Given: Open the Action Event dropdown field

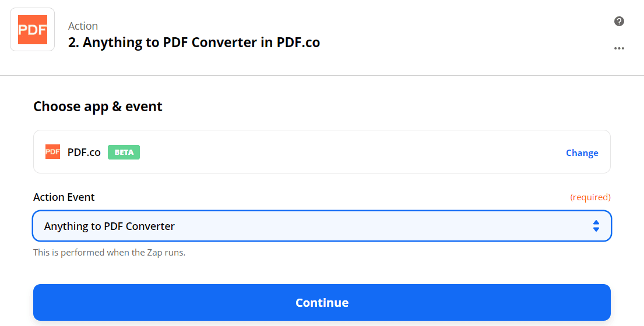Looking at the screenshot, I should pos(322,226).
